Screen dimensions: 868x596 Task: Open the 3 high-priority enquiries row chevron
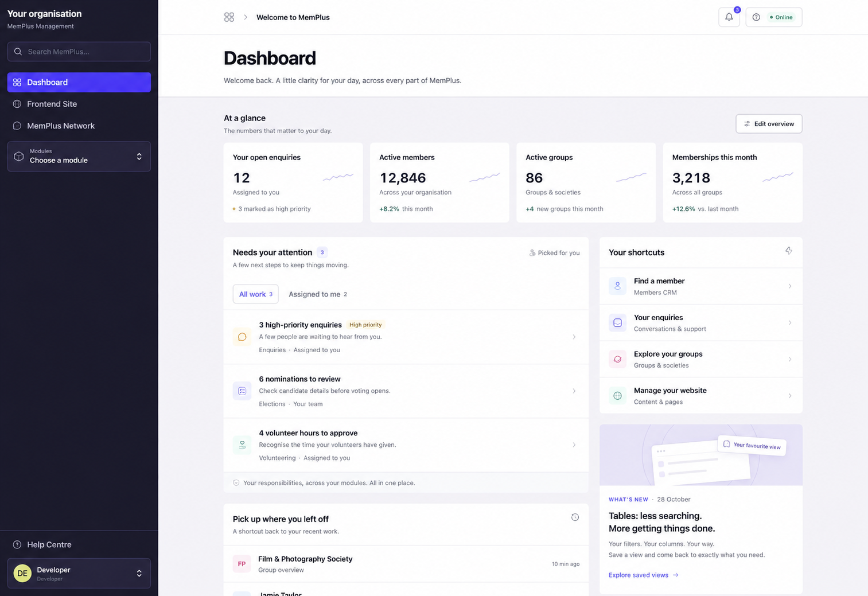click(x=574, y=337)
